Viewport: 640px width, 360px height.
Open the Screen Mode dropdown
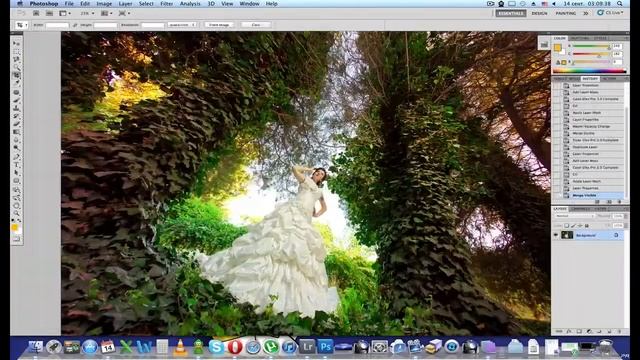point(124,13)
